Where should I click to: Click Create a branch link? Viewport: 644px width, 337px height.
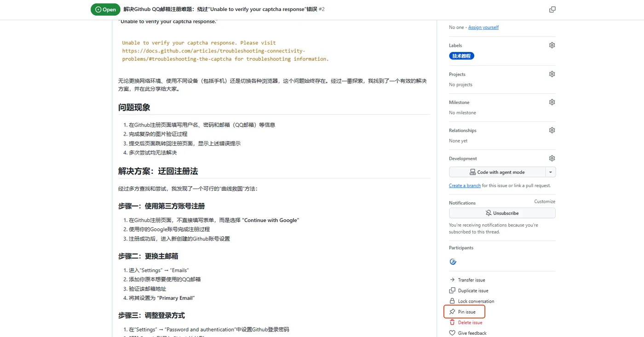465,186
